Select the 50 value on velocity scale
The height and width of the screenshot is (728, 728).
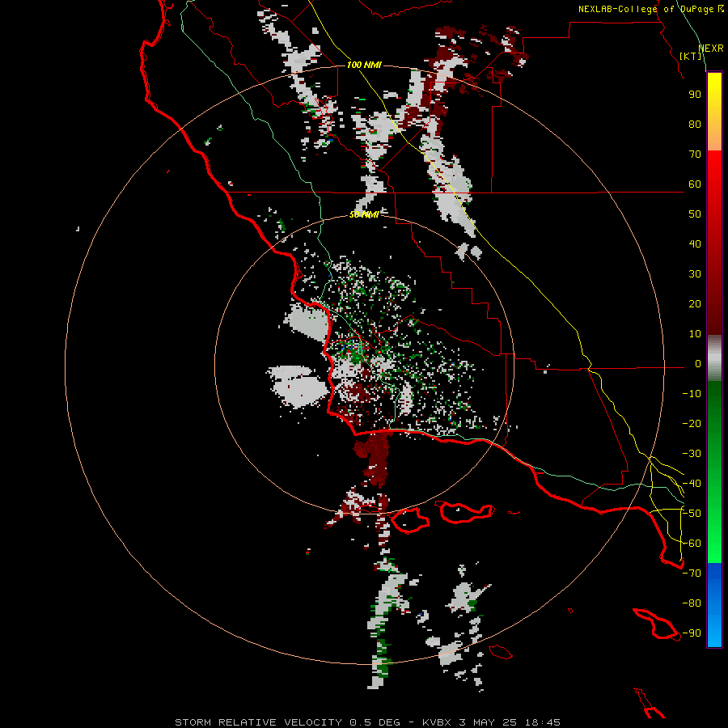pos(695,214)
